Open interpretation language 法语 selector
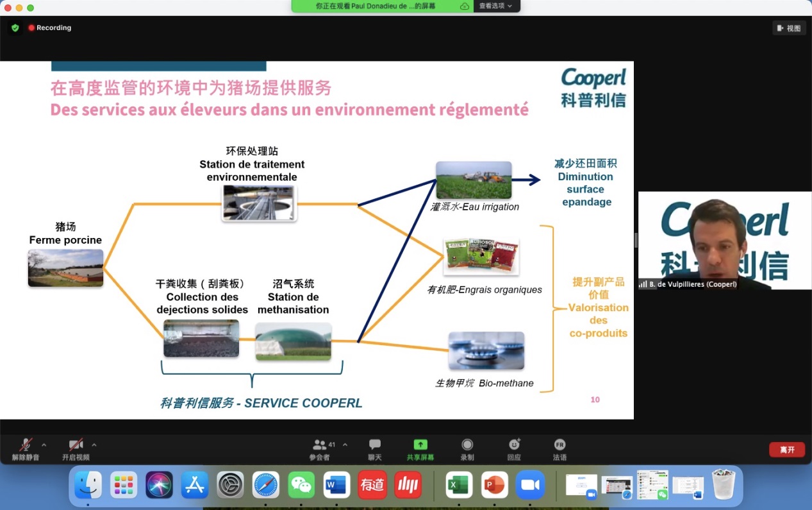Viewport: 812px width, 510px height. [x=559, y=449]
